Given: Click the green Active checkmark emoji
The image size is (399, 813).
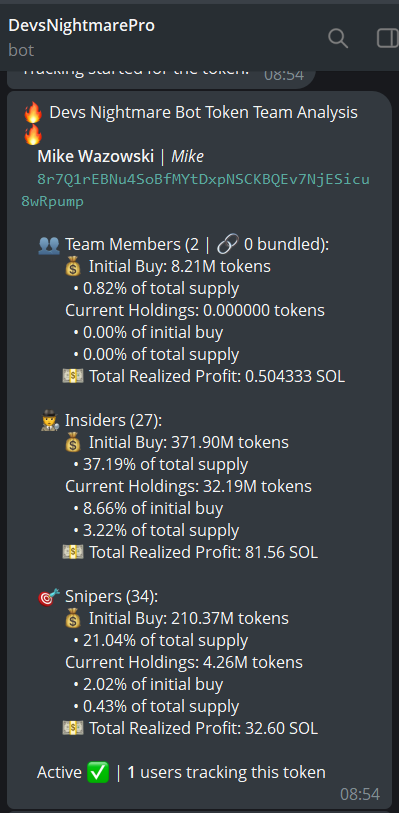Looking at the screenshot, I should coord(98,773).
